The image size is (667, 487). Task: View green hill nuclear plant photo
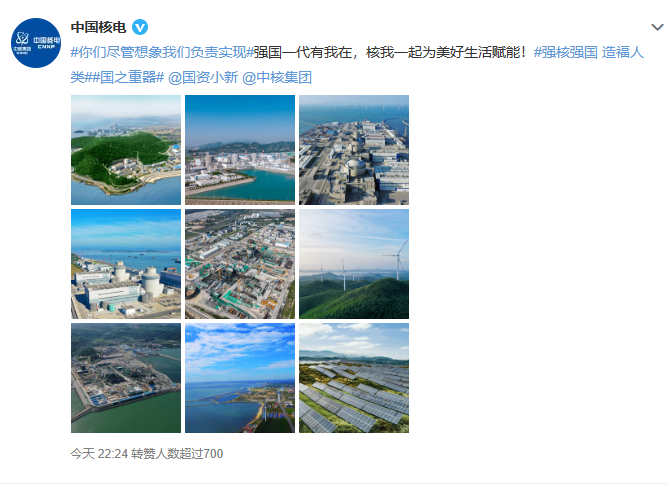tap(126, 150)
